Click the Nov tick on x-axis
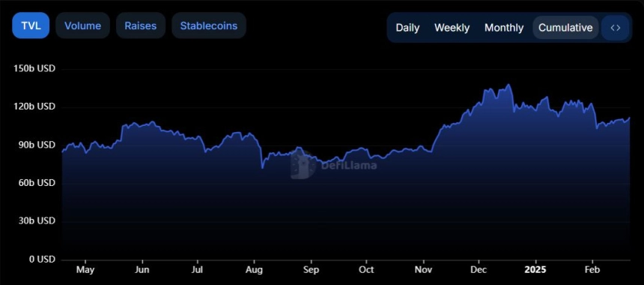This screenshot has width=644, height=285. (422, 270)
